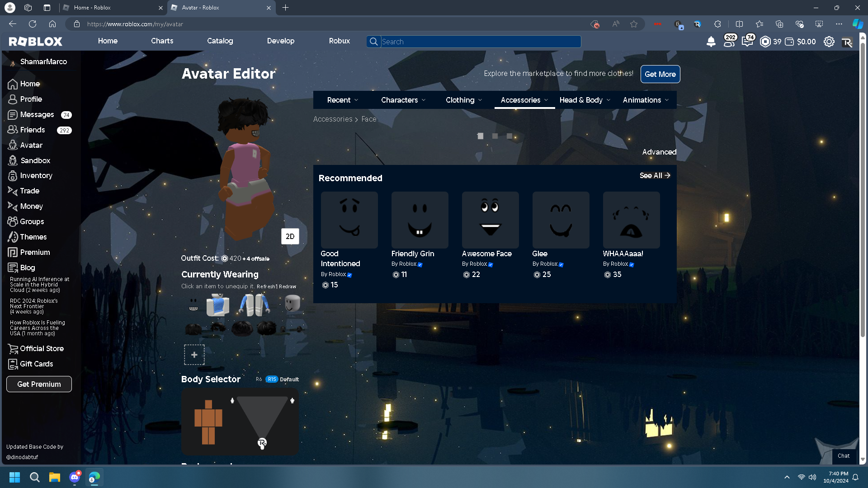The width and height of the screenshot is (868, 488).
Task: Open the Copilot icon in browser toolbar
Action: point(858,24)
